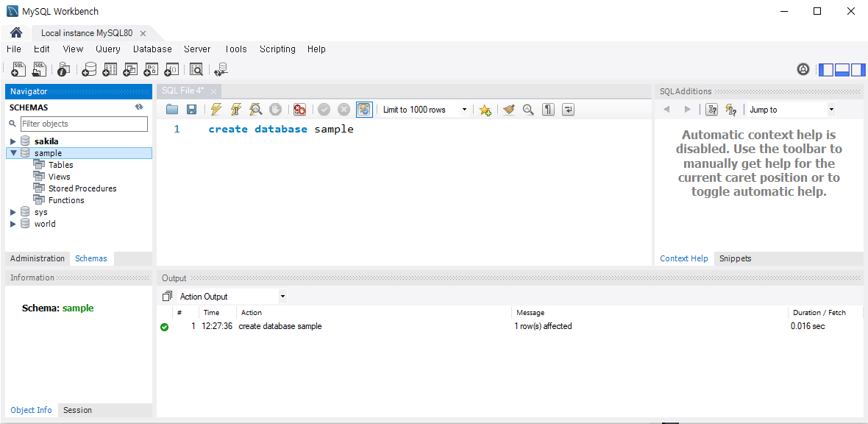Search table data toolbar icon
This screenshot has height=424, width=868.
coord(196,69)
